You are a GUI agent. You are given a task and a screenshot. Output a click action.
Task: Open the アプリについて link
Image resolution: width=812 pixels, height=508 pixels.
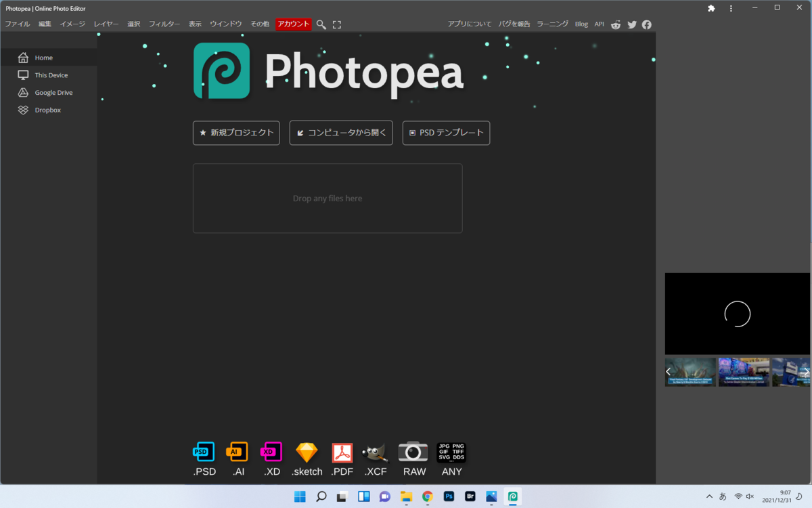[x=470, y=24]
